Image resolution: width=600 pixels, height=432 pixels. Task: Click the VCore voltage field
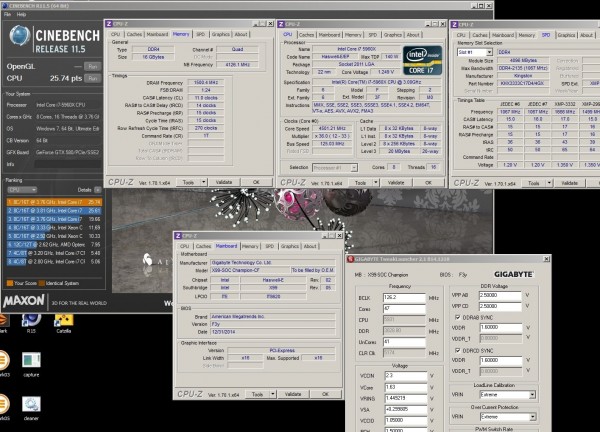pyautogui.click(x=406, y=387)
